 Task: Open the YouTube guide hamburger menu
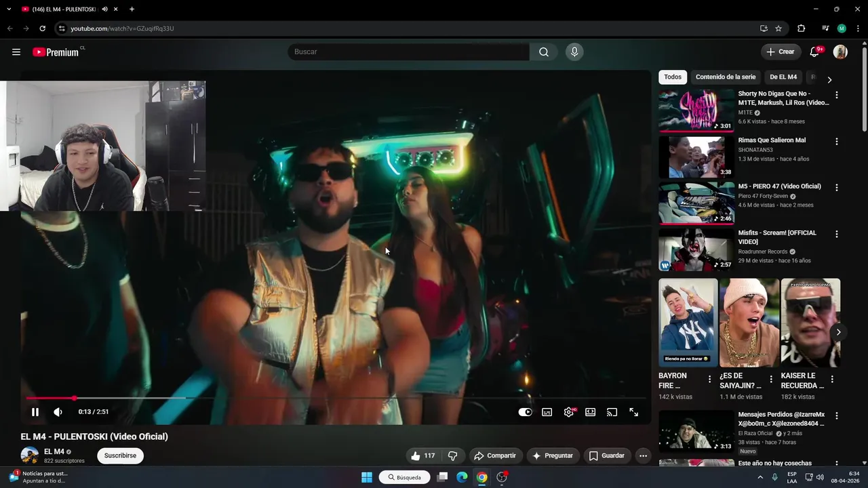click(x=16, y=52)
